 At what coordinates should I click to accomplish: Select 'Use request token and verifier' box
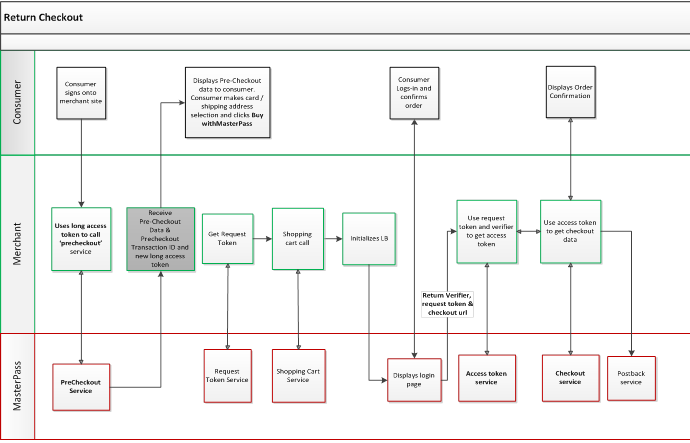[487, 232]
